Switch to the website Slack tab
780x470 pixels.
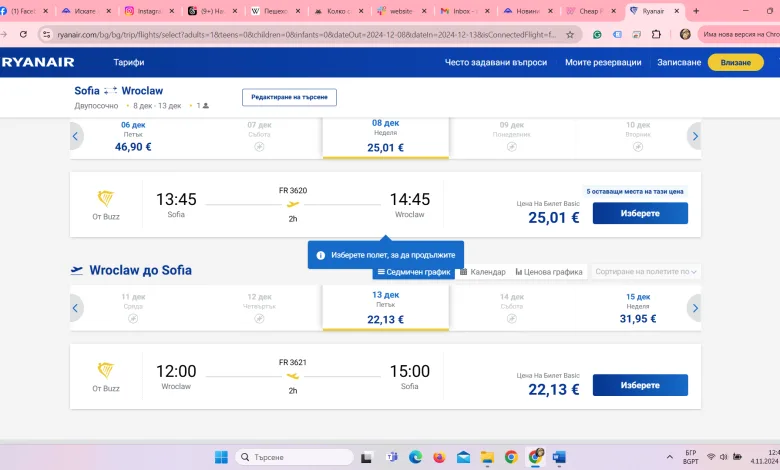(402, 11)
